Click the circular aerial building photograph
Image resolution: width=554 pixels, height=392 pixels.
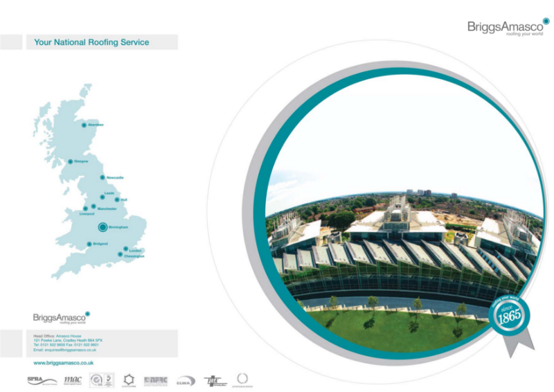404,214
